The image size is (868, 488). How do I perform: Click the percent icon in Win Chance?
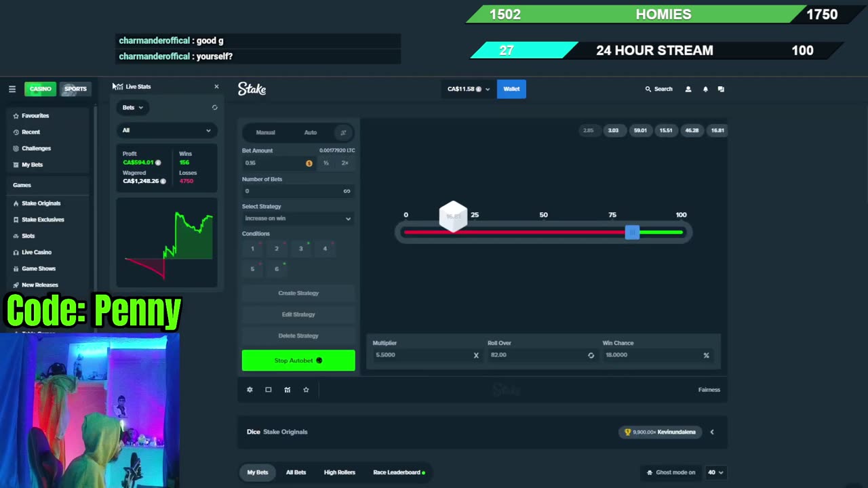coord(706,355)
